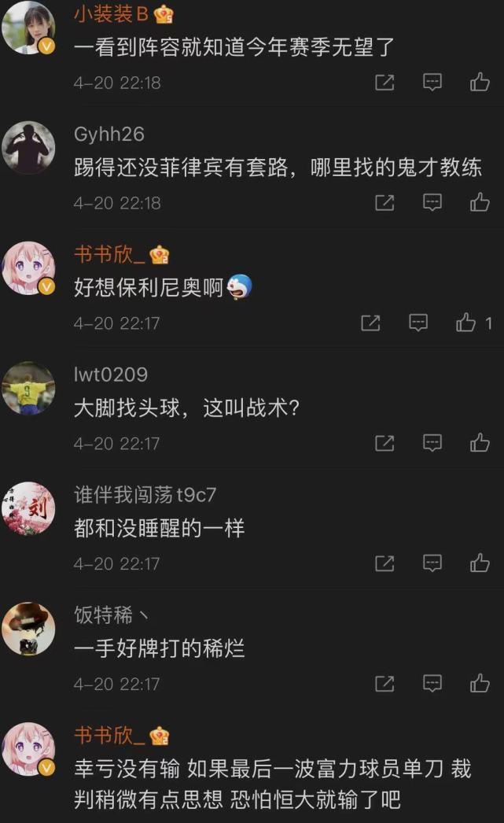504x823 pixels.
Task: Open the comment text 都和没睡醒的一样
Action: tap(159, 528)
